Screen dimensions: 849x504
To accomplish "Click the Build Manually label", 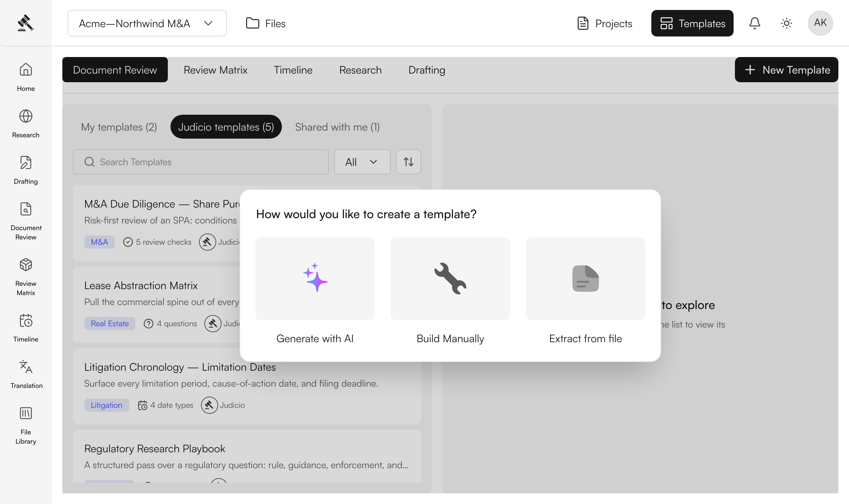I will point(450,339).
